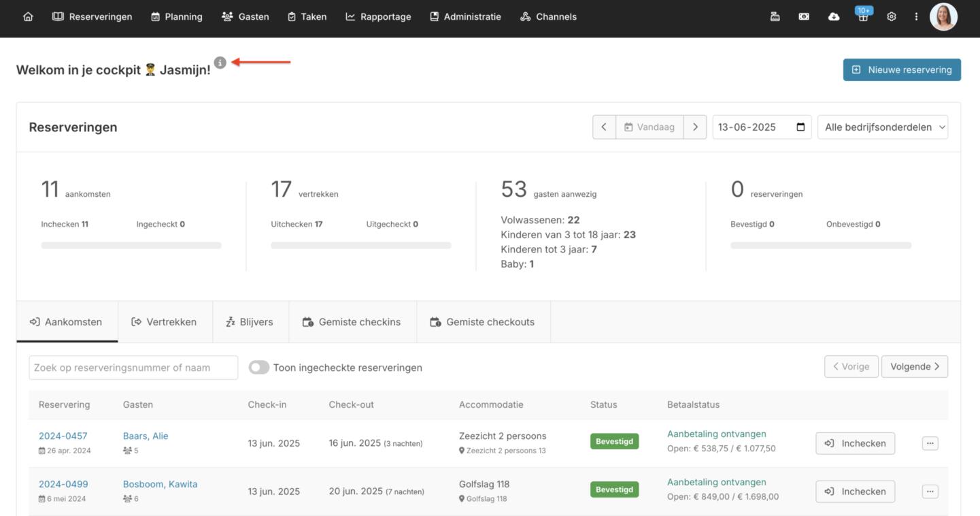Open the cash register icon
The height and width of the screenshot is (516, 980).
[x=775, y=17]
